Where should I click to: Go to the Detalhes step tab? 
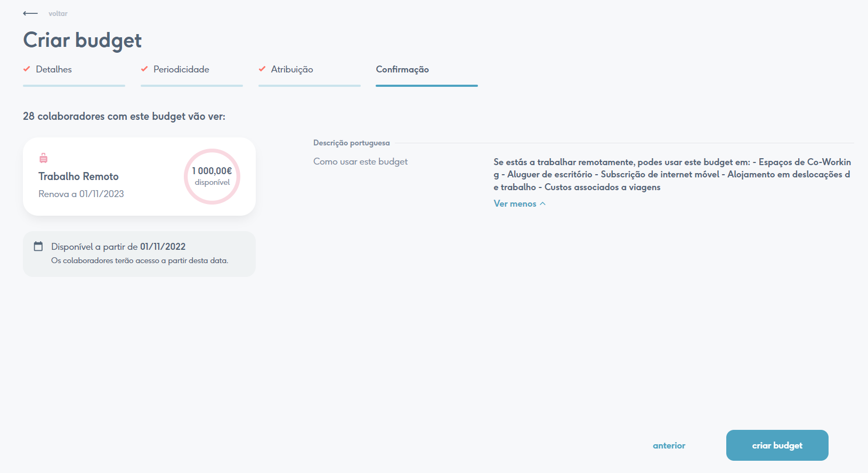(x=54, y=69)
